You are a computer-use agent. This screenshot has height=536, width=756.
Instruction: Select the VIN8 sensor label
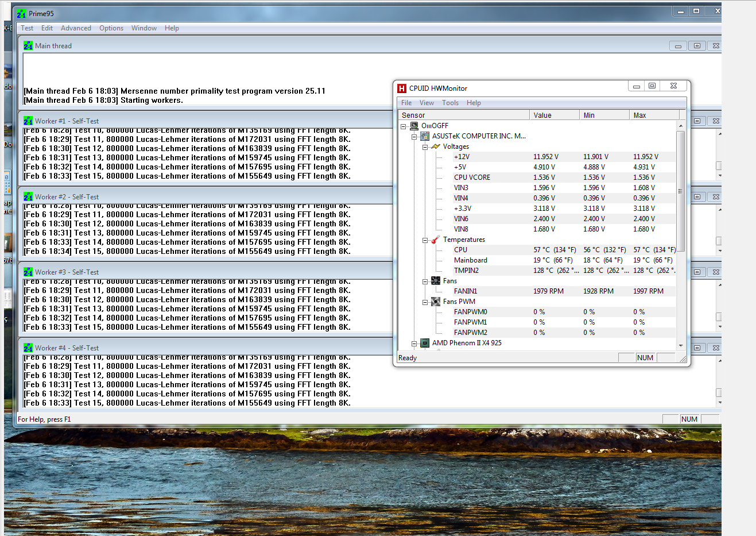[x=461, y=229]
